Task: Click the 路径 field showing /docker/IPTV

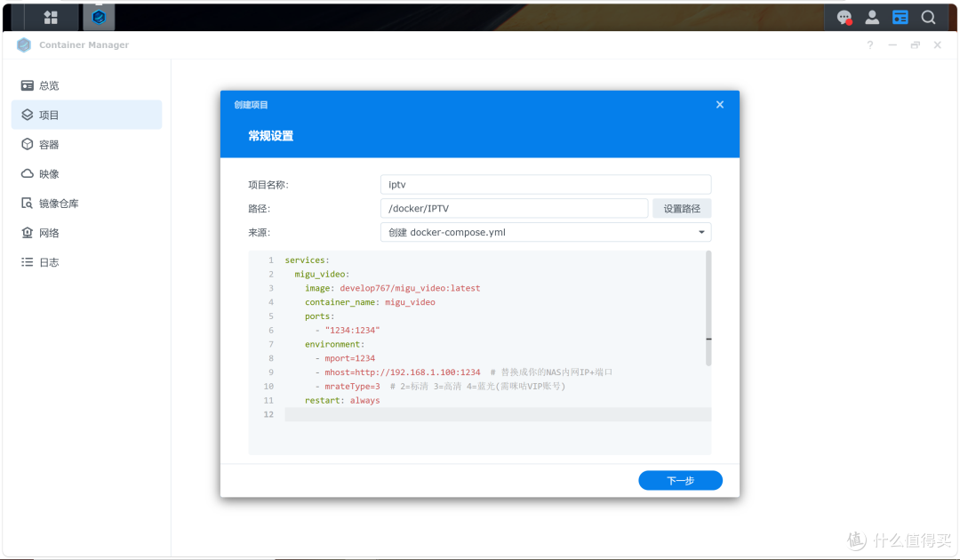Action: (x=515, y=208)
